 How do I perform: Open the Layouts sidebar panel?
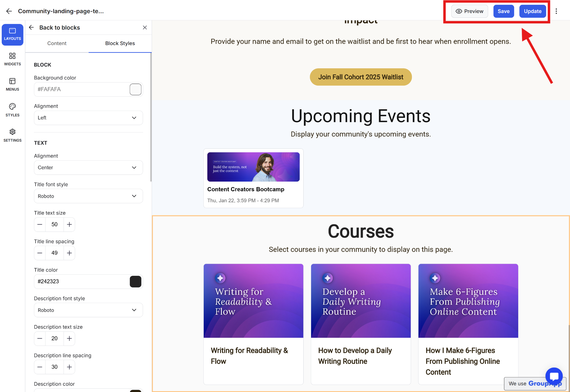tap(13, 34)
